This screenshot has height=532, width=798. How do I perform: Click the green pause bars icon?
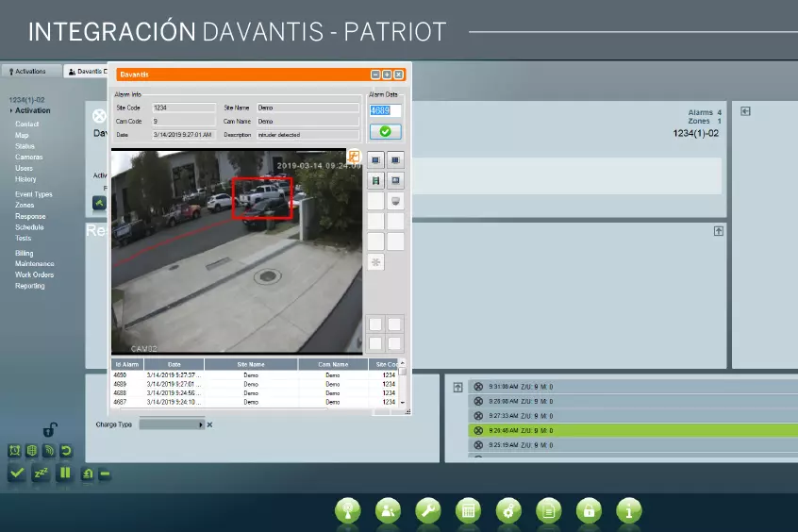point(65,474)
